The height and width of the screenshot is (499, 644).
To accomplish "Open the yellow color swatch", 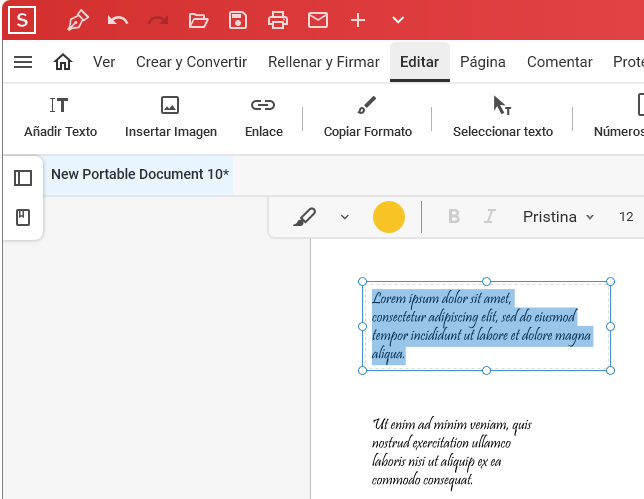I will pyautogui.click(x=389, y=217).
